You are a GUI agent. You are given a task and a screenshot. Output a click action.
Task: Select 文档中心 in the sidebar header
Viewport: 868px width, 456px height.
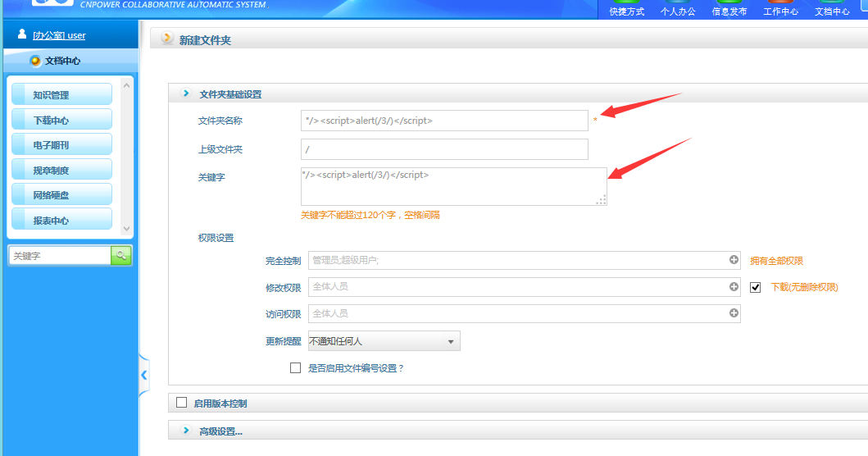62,61
